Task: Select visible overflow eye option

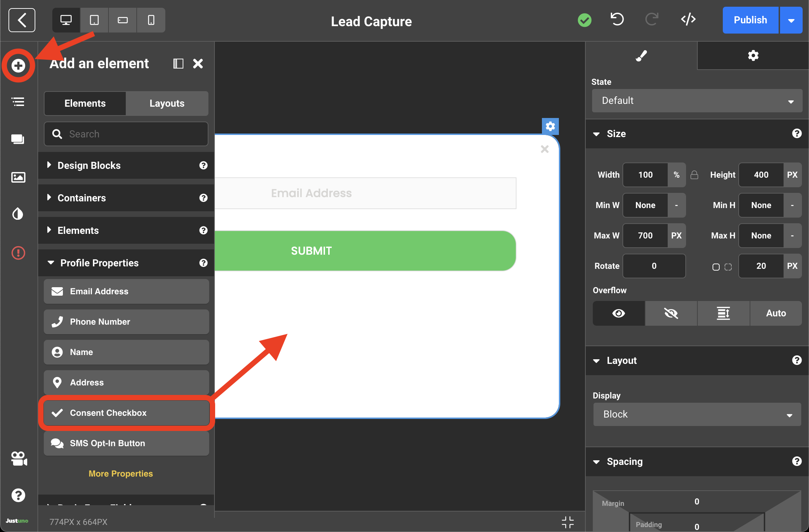Action: 619,313
